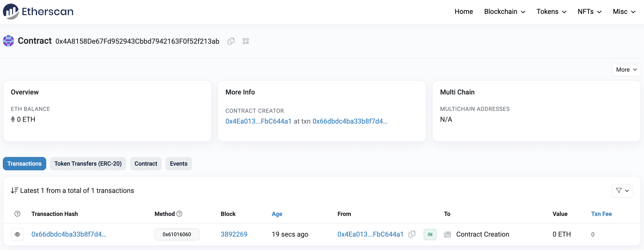The height and width of the screenshot is (250, 644).
Task: Open block 3892269 link
Action: coord(234,234)
